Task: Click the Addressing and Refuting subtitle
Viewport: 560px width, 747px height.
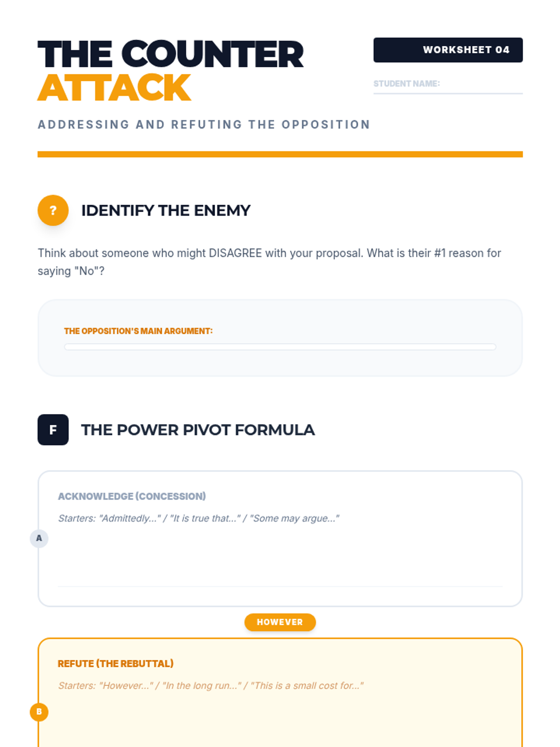Action: pos(204,125)
